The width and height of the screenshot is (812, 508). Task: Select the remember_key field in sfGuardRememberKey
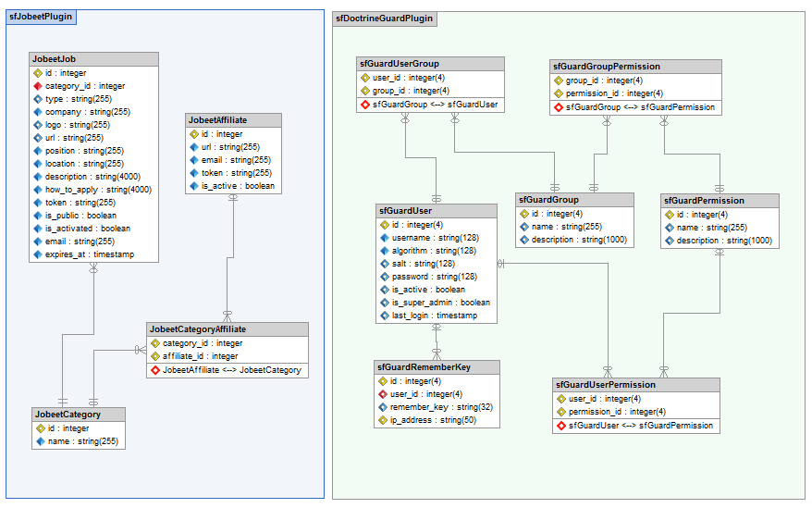(441, 407)
